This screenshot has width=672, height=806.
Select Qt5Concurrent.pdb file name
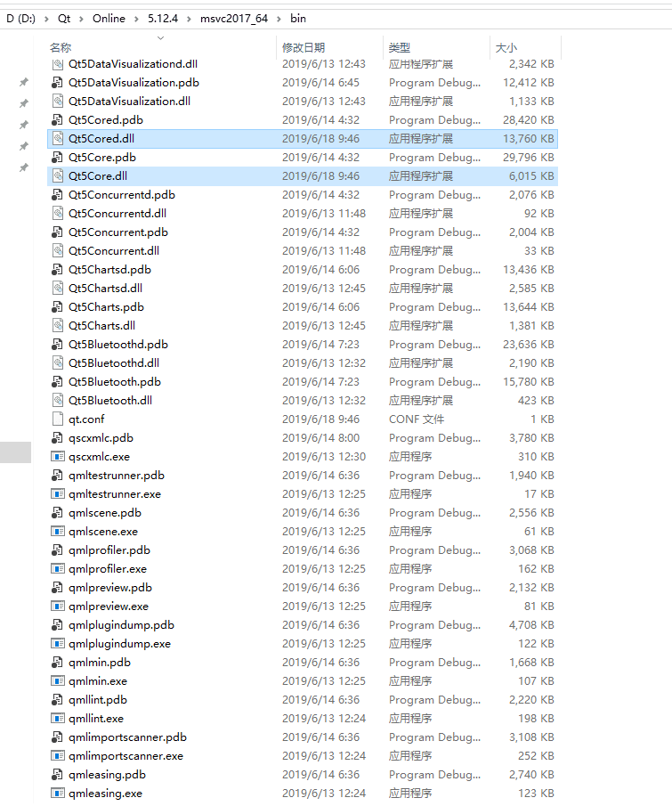pos(118,232)
